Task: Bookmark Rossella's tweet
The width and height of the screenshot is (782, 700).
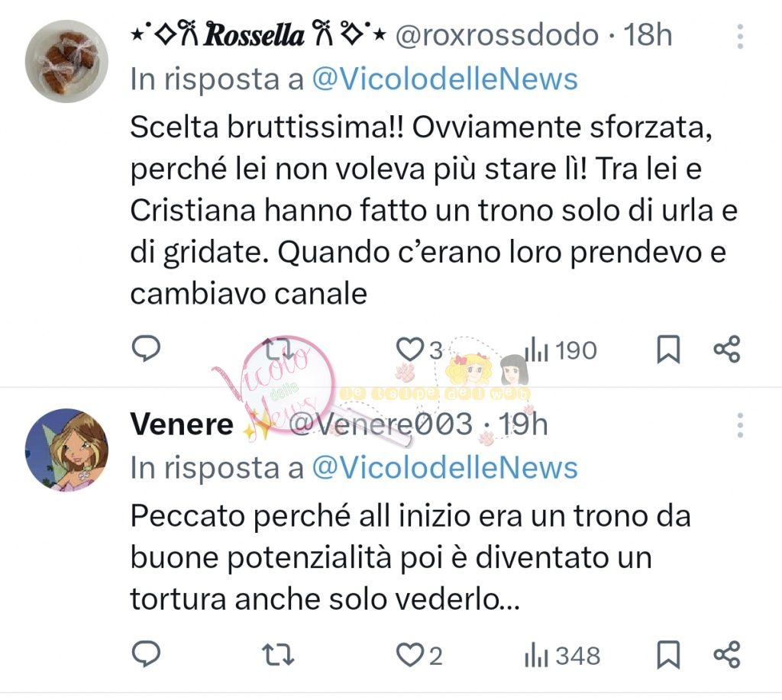Action: [x=668, y=350]
